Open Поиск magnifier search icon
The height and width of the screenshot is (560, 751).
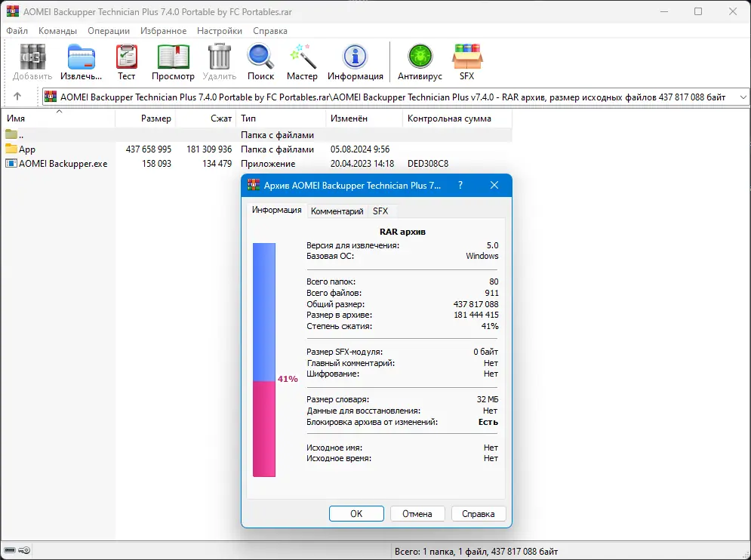point(260,57)
